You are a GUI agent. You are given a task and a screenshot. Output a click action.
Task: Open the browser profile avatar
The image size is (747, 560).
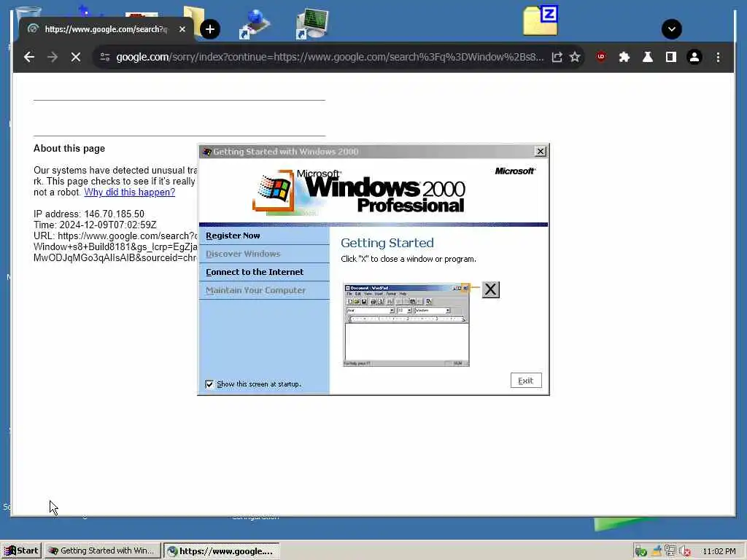[694, 57]
